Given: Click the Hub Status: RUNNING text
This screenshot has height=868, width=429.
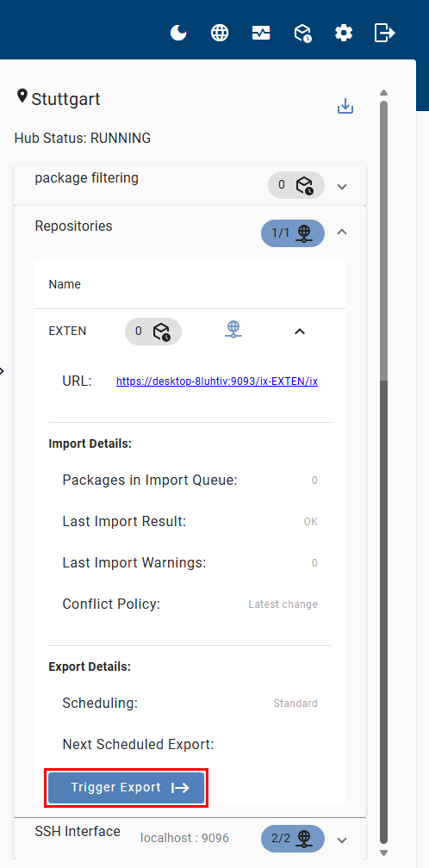Looking at the screenshot, I should coord(83,138).
